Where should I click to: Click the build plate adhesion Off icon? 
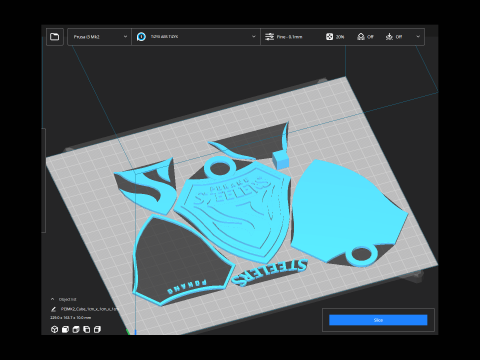tap(389, 37)
